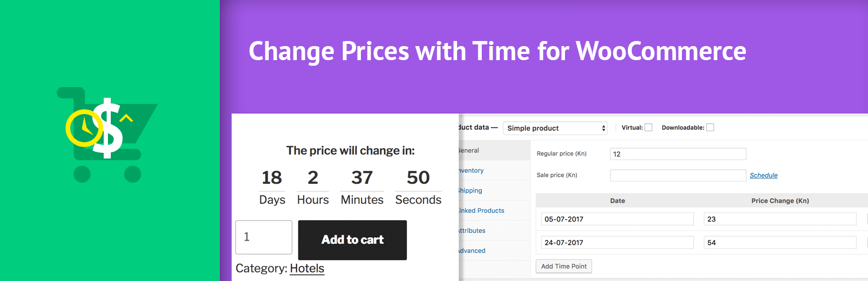
Task: Follow the Hotels category link
Action: pyautogui.click(x=307, y=269)
